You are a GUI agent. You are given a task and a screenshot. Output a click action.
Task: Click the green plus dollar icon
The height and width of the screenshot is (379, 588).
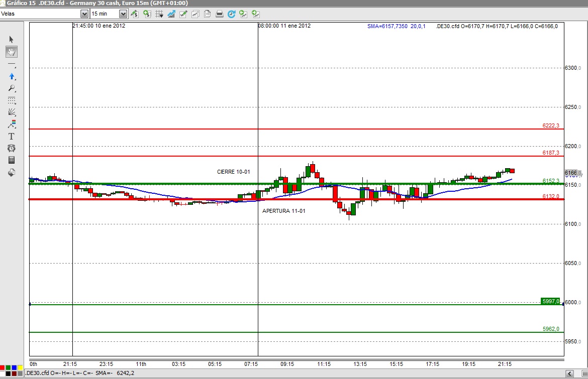147,14
